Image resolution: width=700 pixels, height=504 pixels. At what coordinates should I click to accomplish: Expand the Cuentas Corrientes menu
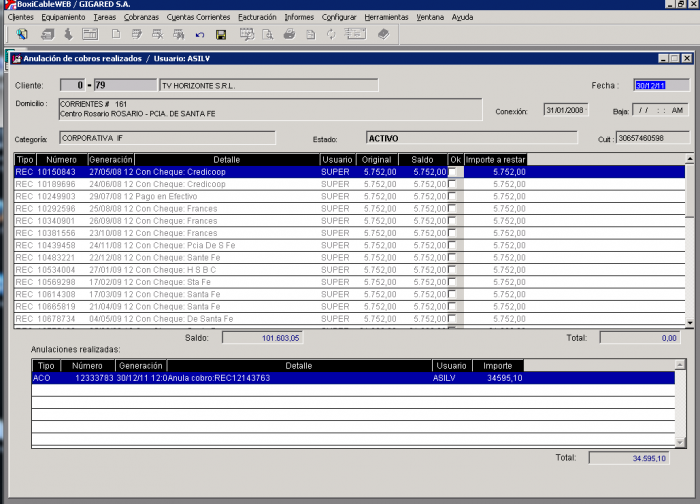199,17
